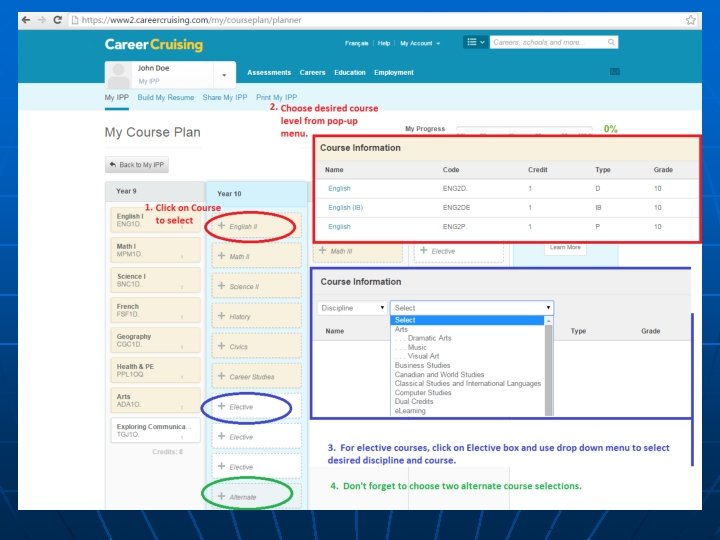The height and width of the screenshot is (540, 720).
Task: Click the Year 9 column header
Action: pos(155,191)
